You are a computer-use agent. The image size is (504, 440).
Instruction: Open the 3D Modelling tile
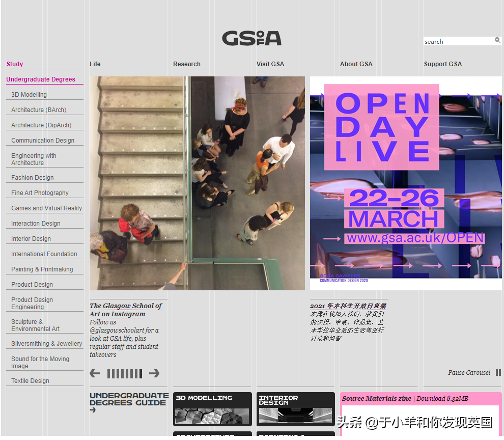pyautogui.click(x=212, y=409)
